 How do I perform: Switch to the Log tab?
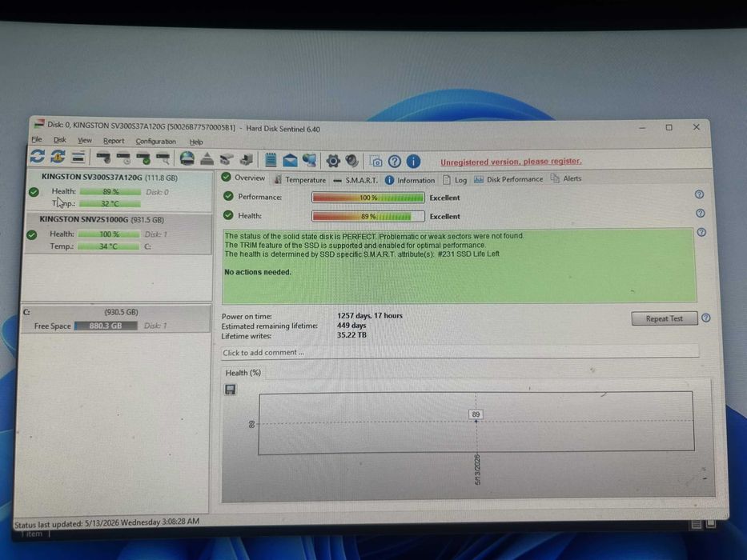(x=455, y=180)
